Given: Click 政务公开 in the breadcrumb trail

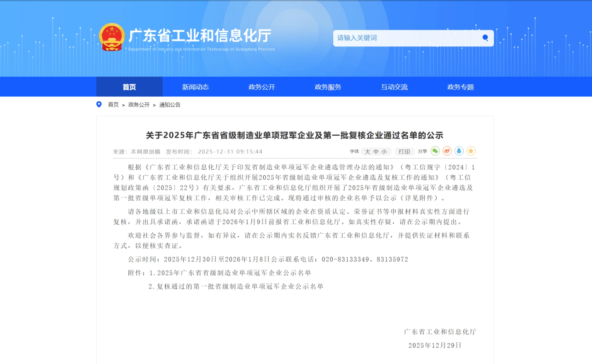Looking at the screenshot, I should click(139, 105).
